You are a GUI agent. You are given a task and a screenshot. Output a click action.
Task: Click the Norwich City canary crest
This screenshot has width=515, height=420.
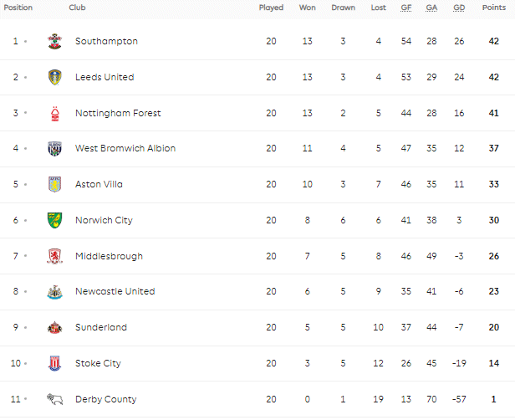click(55, 220)
